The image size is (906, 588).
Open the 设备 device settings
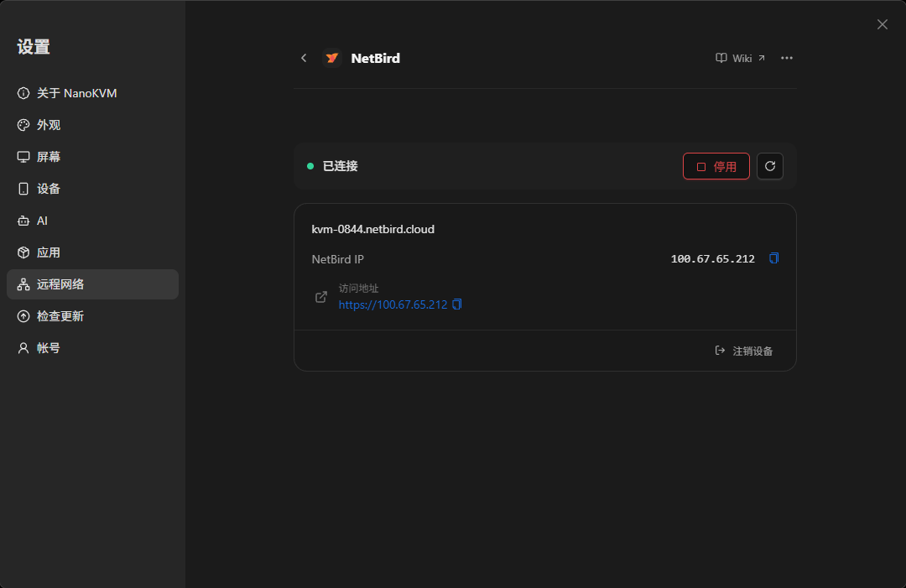point(92,189)
